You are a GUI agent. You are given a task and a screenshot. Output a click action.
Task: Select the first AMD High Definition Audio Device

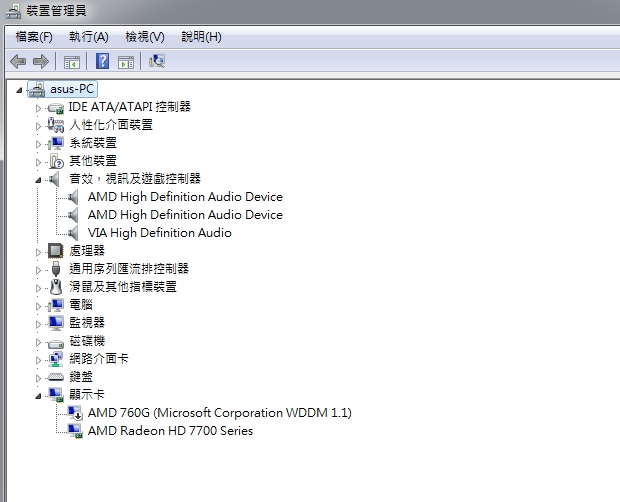tap(185, 197)
